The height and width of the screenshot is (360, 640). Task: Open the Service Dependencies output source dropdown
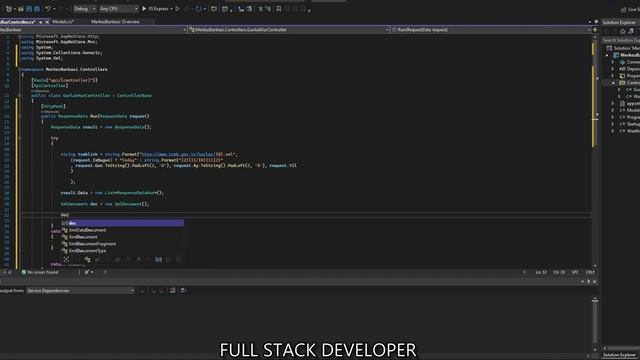pyautogui.click(x=80, y=291)
